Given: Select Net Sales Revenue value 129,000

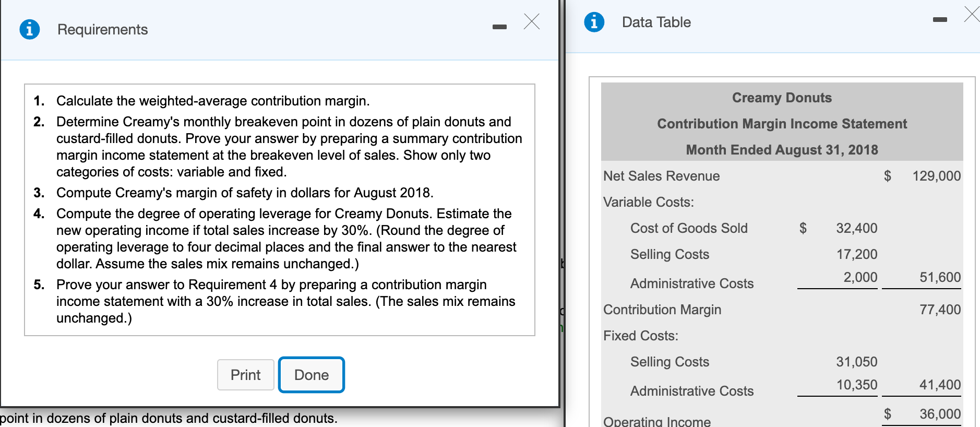Looking at the screenshot, I should (936, 176).
